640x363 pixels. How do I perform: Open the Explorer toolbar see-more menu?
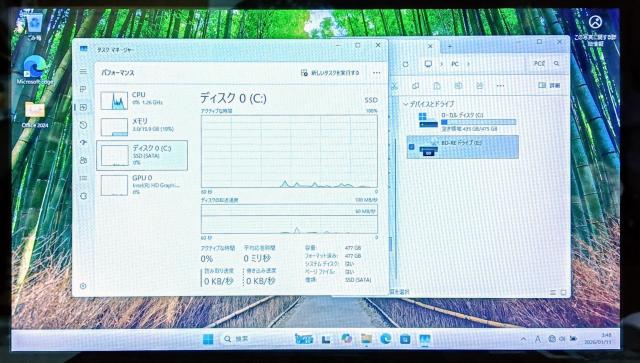500,86
